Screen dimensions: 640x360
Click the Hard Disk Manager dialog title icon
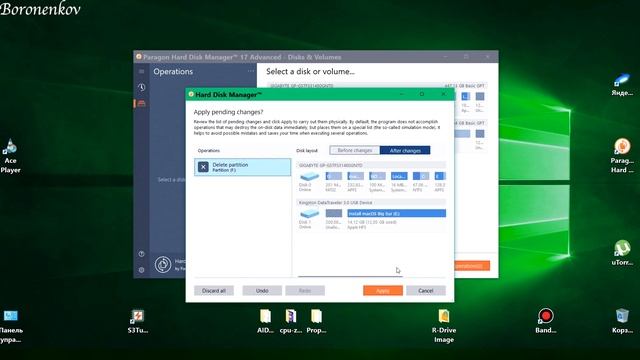pos(191,94)
